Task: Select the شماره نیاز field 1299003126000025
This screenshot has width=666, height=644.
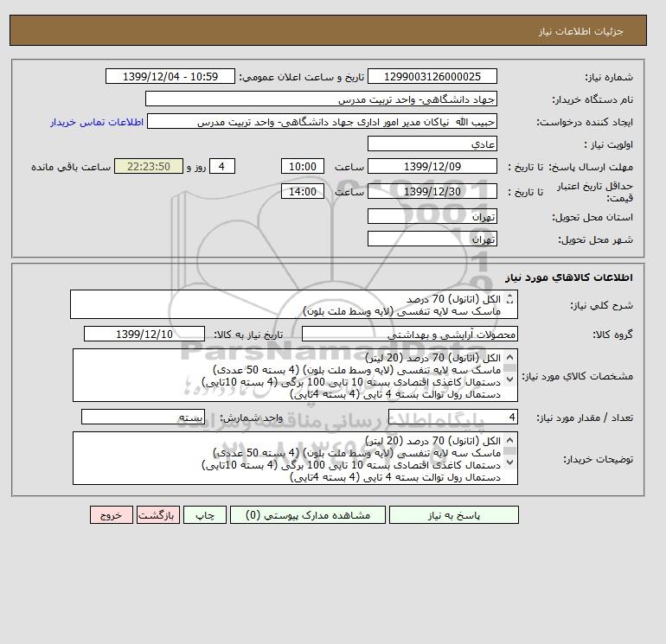Action: tap(432, 76)
